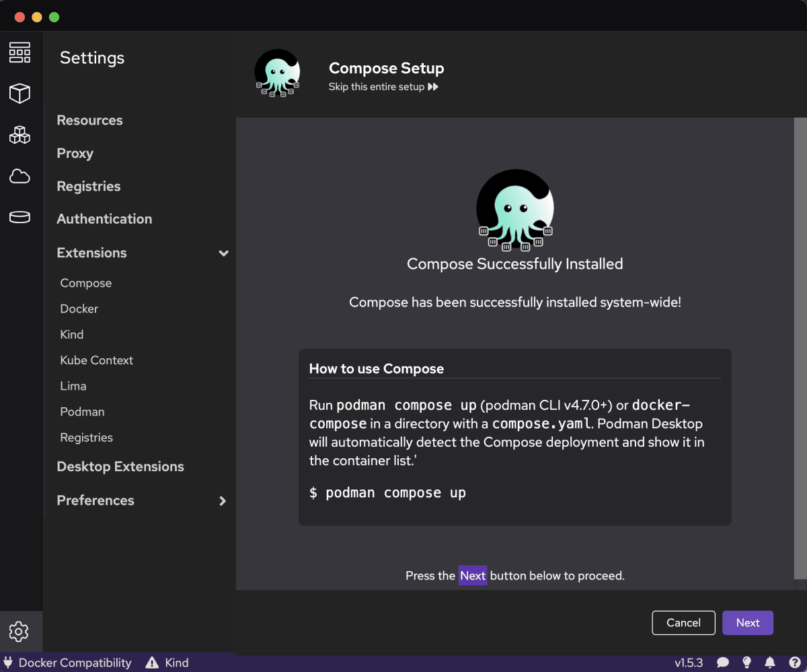
Task: Click the Cancel button
Action: point(683,623)
